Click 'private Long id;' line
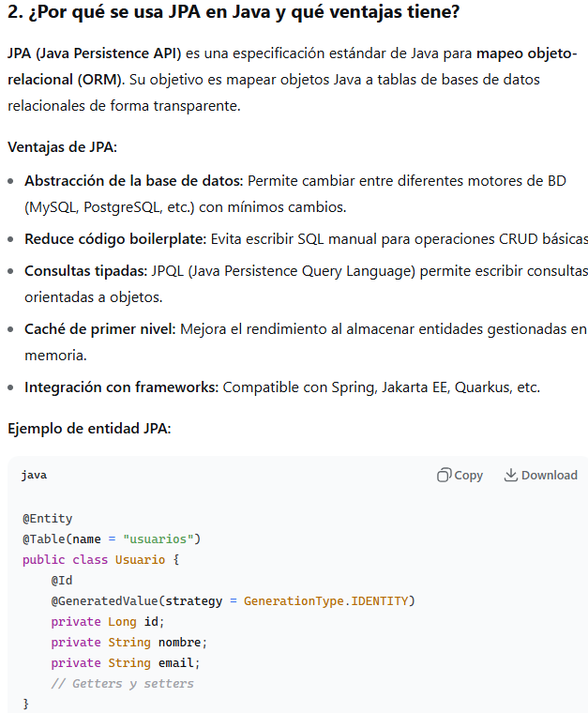 (x=108, y=622)
